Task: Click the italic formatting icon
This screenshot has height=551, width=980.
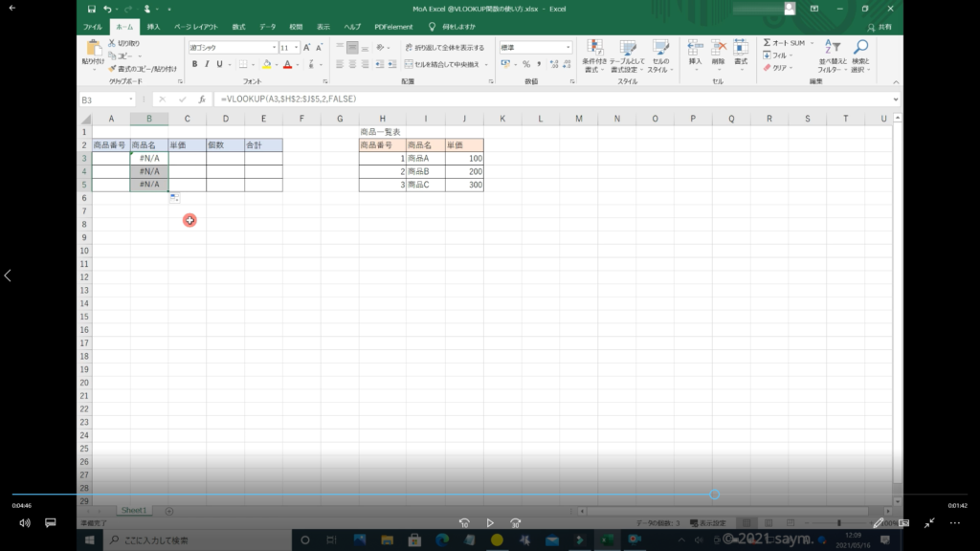Action: [208, 64]
